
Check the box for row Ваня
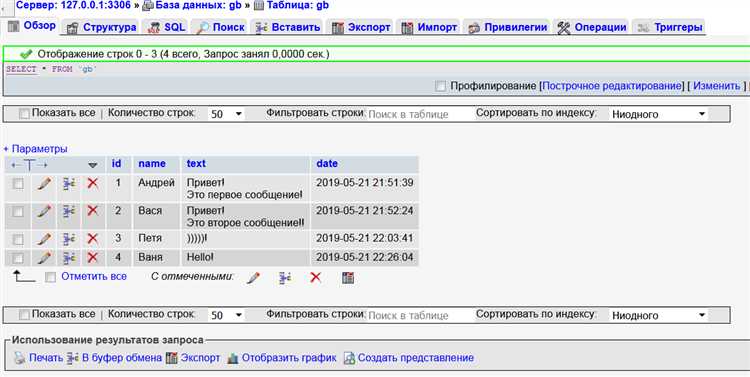tap(18, 258)
